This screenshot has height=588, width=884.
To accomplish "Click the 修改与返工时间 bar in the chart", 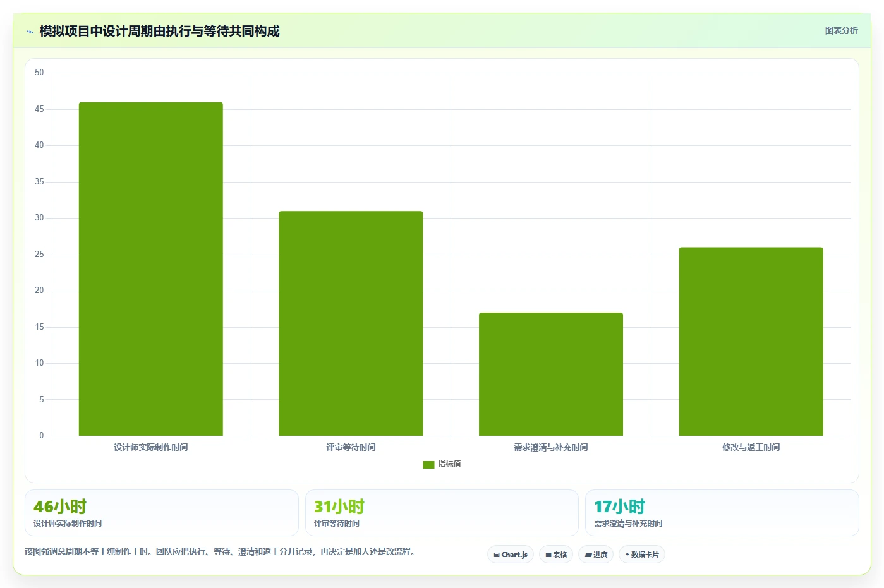I will pos(751,342).
